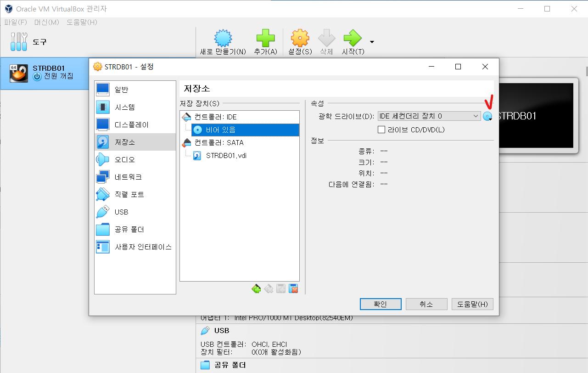Open the 저장소 settings category

click(x=135, y=142)
